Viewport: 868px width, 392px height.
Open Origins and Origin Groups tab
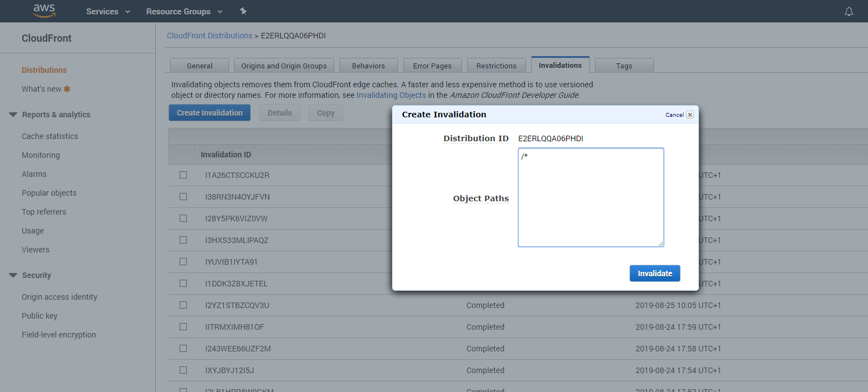[x=284, y=66]
